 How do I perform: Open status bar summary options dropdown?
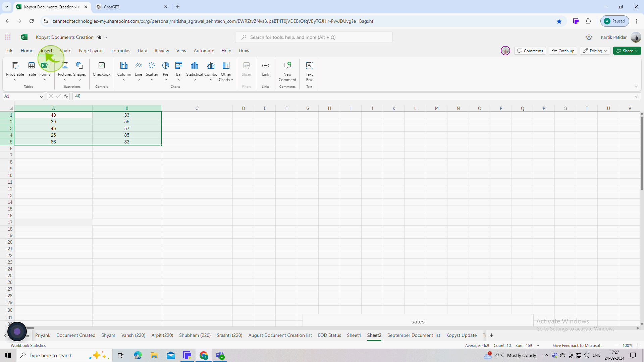pos(538,346)
